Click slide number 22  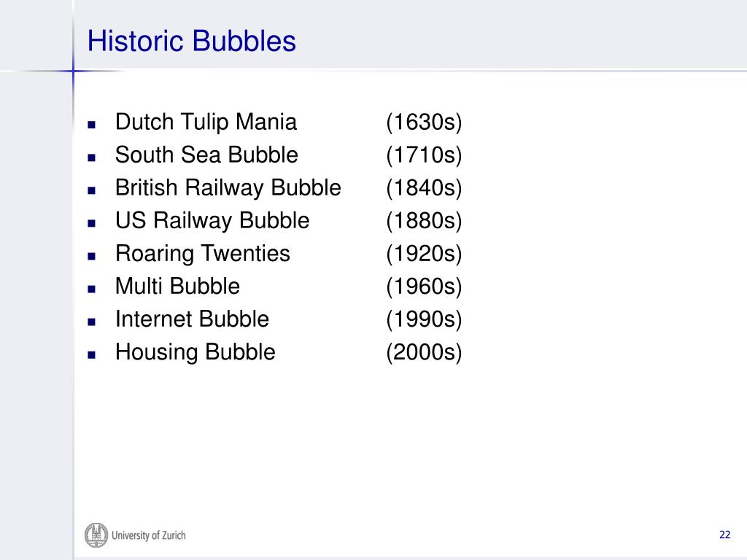724,534
